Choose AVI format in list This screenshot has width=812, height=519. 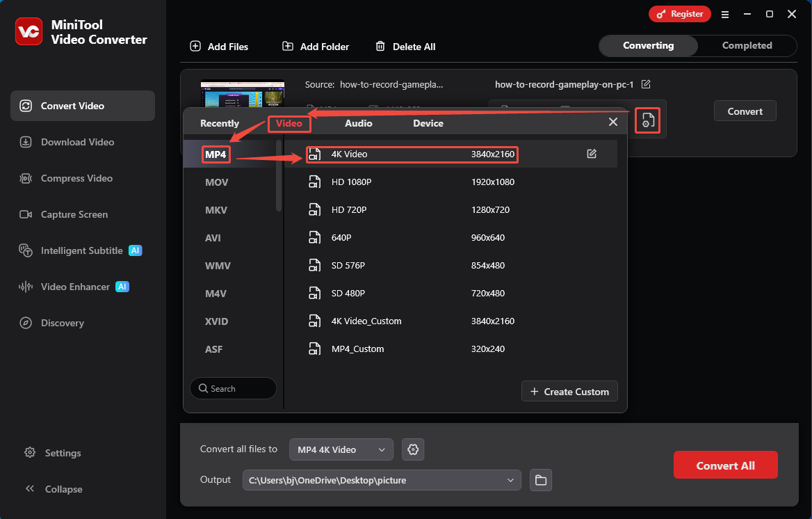coord(213,238)
